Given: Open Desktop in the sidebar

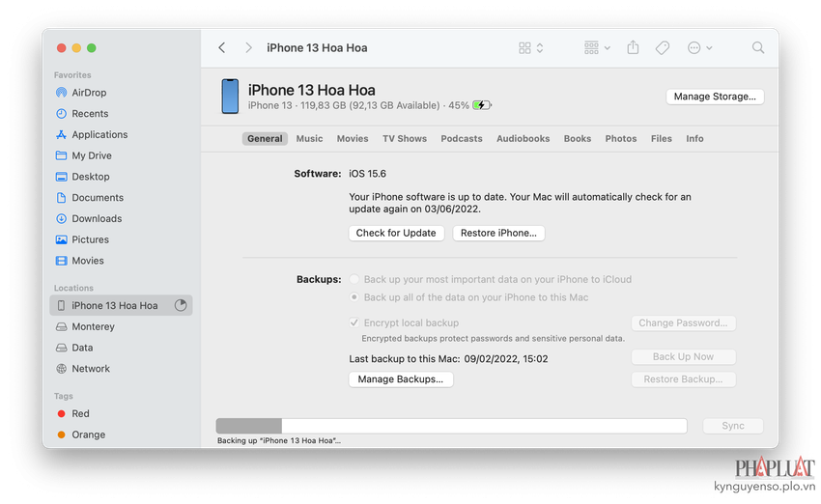Looking at the screenshot, I should pyautogui.click(x=91, y=177).
